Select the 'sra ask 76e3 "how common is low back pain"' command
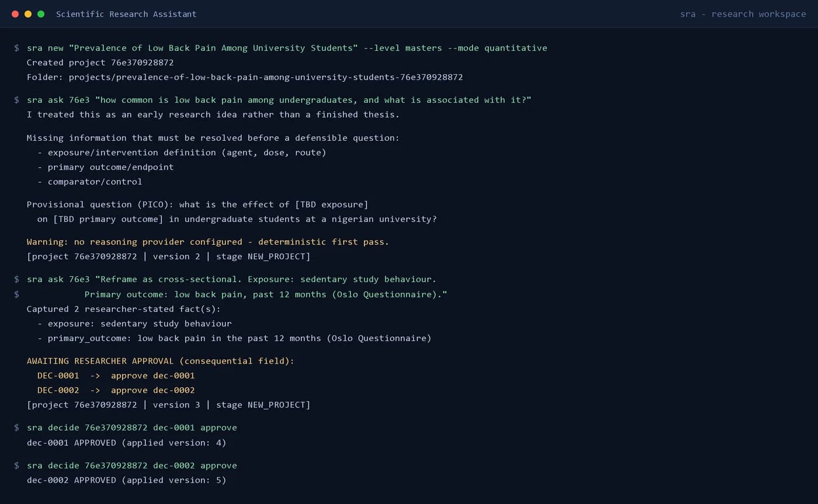Screen dimensions: 818x504 (x=279, y=100)
